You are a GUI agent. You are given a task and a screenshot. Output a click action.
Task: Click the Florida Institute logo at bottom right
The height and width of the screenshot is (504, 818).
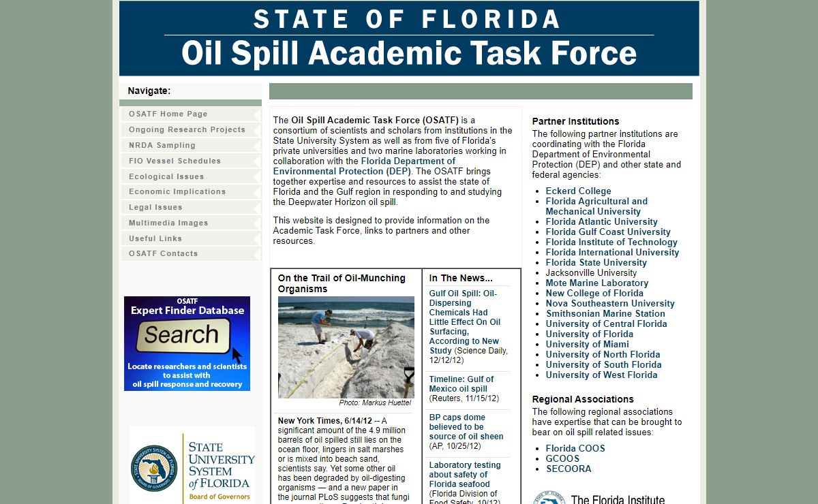(x=600, y=498)
